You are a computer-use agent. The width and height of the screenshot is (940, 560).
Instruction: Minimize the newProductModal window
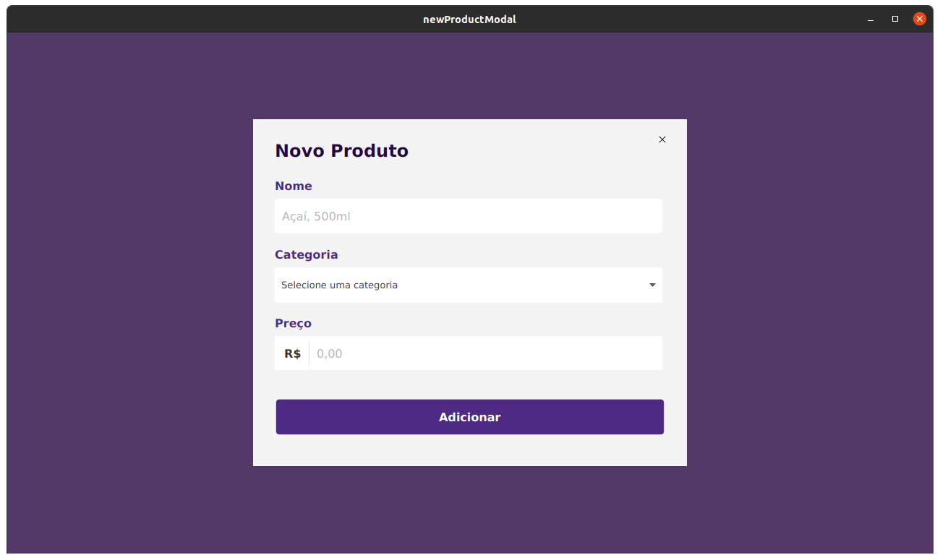pyautogui.click(x=871, y=20)
